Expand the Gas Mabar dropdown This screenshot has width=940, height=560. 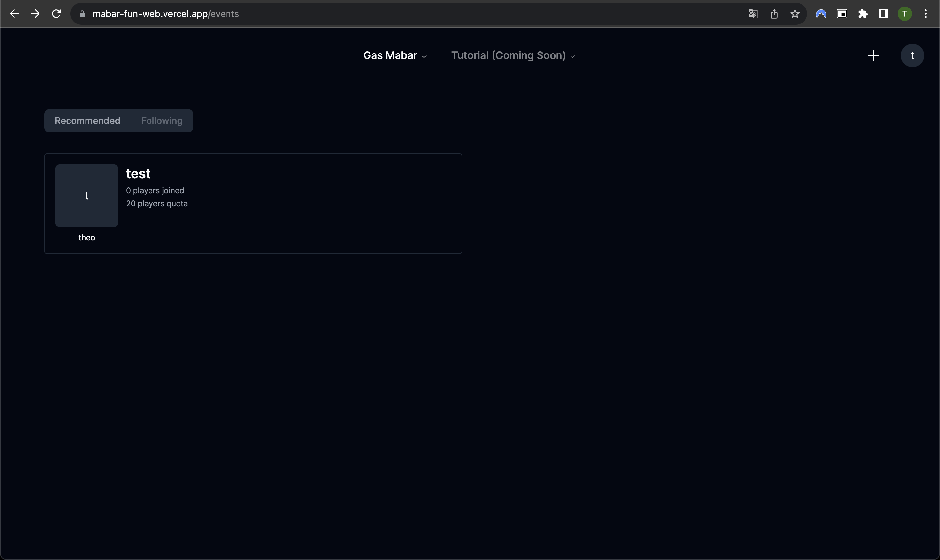click(394, 55)
